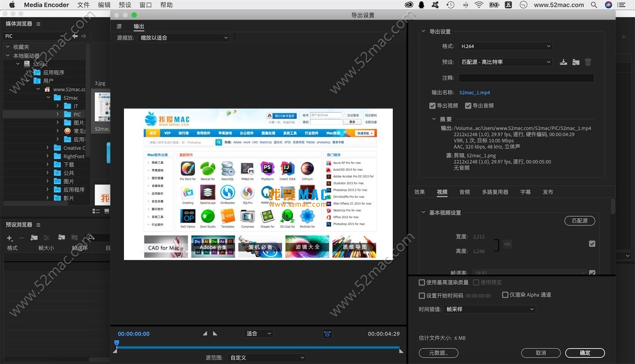The width and height of the screenshot is (635, 364).
Task: Open the PIC location dropdown in media browser
Action: [x=35, y=36]
